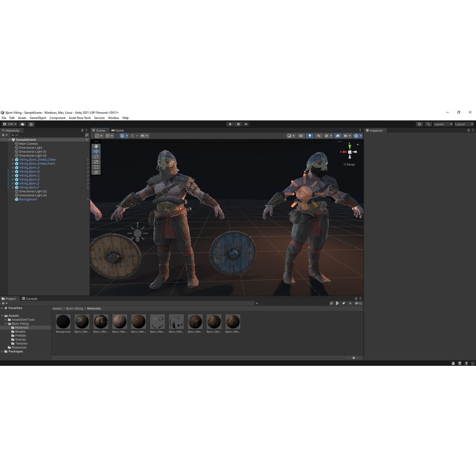Image resolution: width=476 pixels, height=476 pixels.
Task: Click Search by Type icon in Project
Action: (337, 303)
